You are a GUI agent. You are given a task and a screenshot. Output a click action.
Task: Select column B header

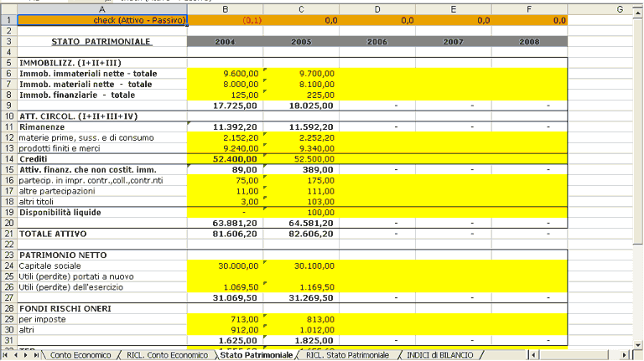pos(225,9)
